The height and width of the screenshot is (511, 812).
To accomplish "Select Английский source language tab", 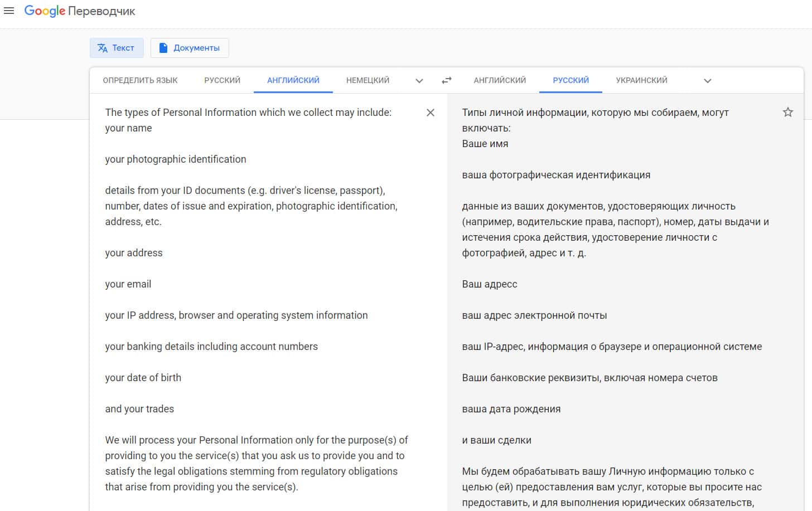I will point(293,80).
